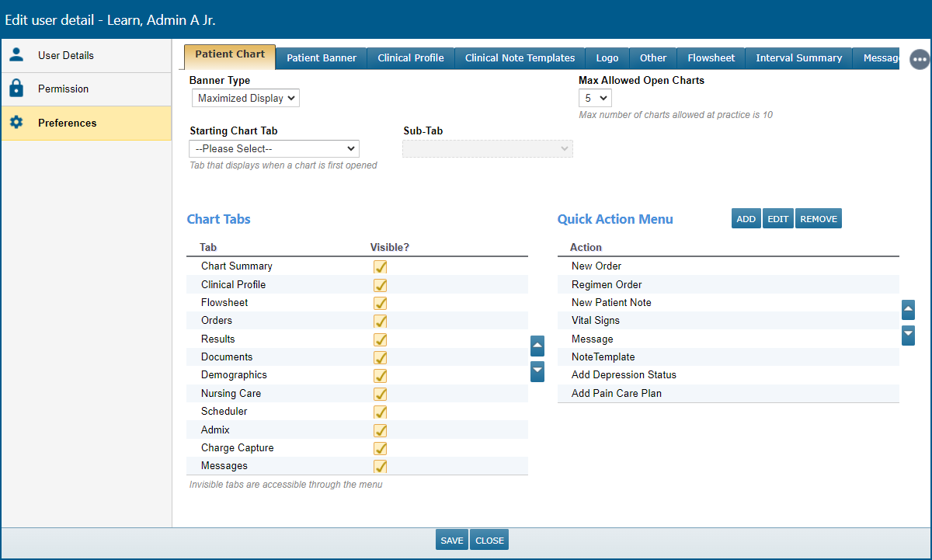Click the REMOVE button in Quick Action Menu
Image resolution: width=932 pixels, height=560 pixels.
tap(818, 218)
